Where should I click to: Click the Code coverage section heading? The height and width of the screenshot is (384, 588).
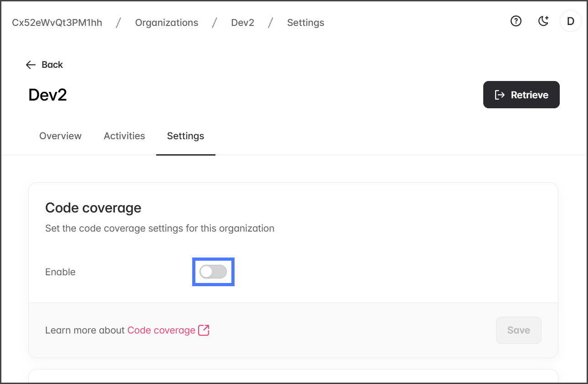[93, 208]
